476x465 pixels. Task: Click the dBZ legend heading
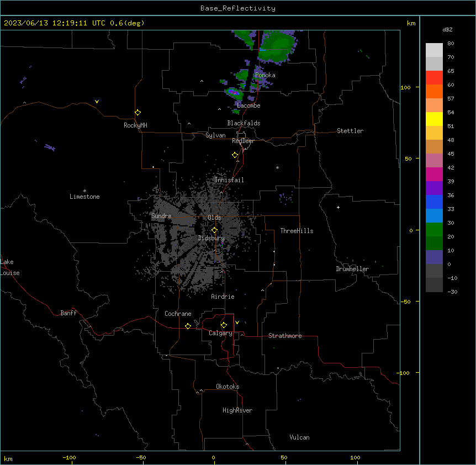[447, 29]
